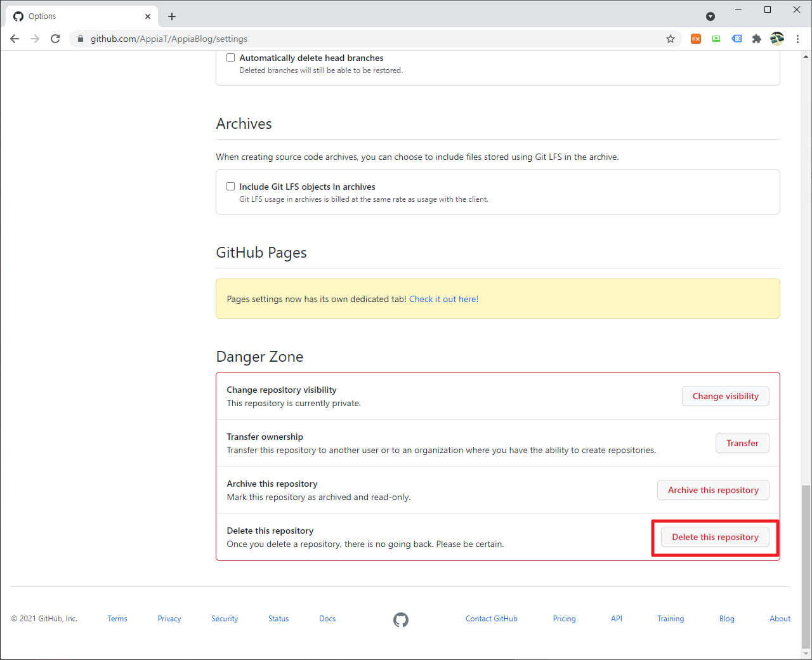Viewport: 812px width, 660px height.
Task: Open the API footer link
Action: [617, 619]
